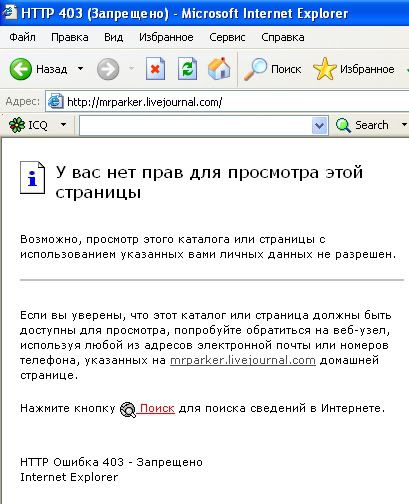Image resolution: width=409 pixels, height=504 pixels.
Task: Click text HTTP Ошибка 403 - Запрещено
Action: coord(111,462)
